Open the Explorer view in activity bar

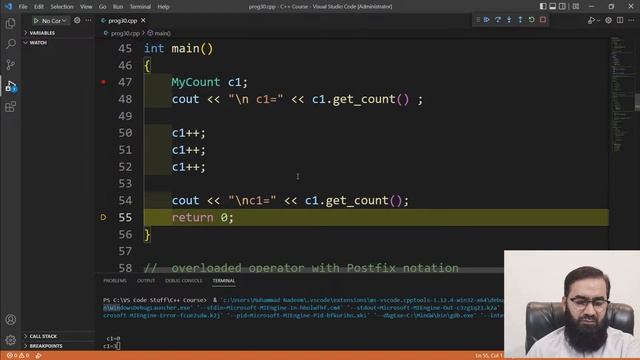click(11, 24)
